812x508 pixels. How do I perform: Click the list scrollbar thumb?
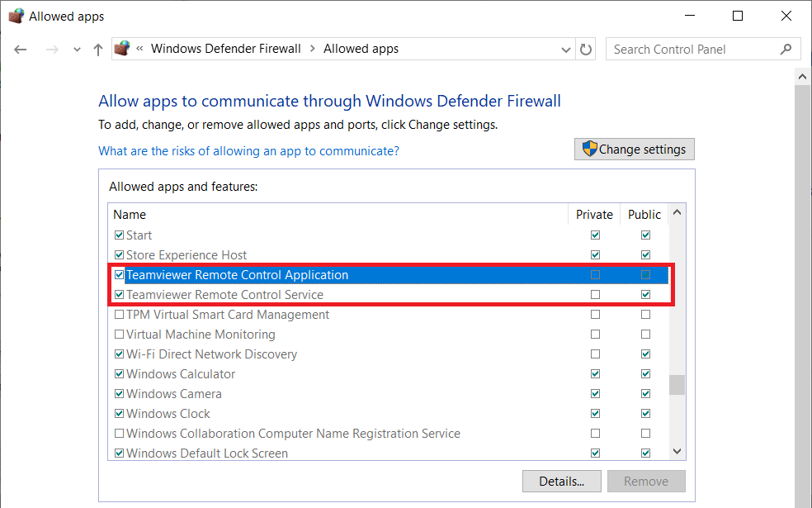(x=677, y=384)
